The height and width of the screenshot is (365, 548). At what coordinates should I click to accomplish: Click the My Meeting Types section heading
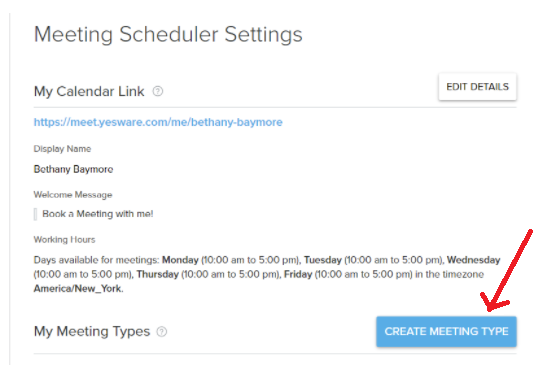92,331
